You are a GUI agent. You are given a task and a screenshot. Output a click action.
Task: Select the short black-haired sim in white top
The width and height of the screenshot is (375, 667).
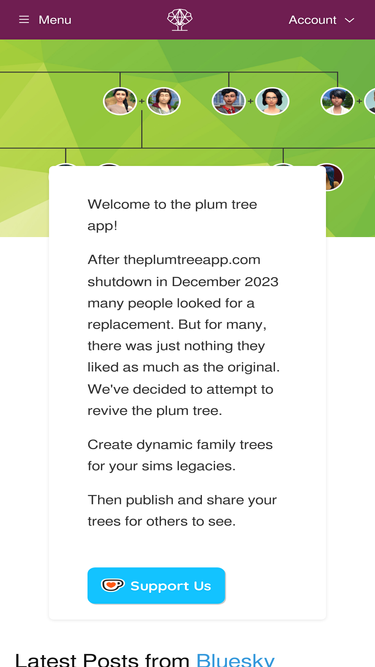338,101
